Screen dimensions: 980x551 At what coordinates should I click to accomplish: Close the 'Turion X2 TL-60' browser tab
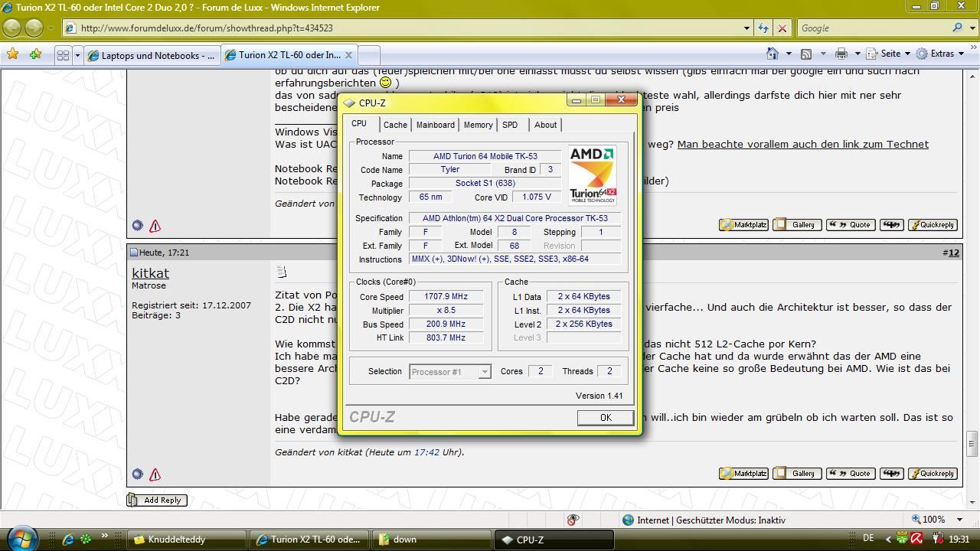pos(348,55)
